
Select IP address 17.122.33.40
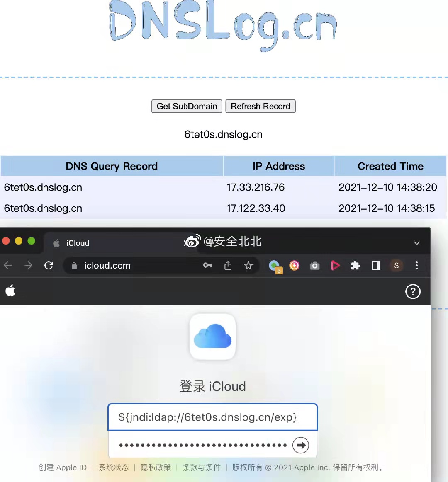coord(256,208)
